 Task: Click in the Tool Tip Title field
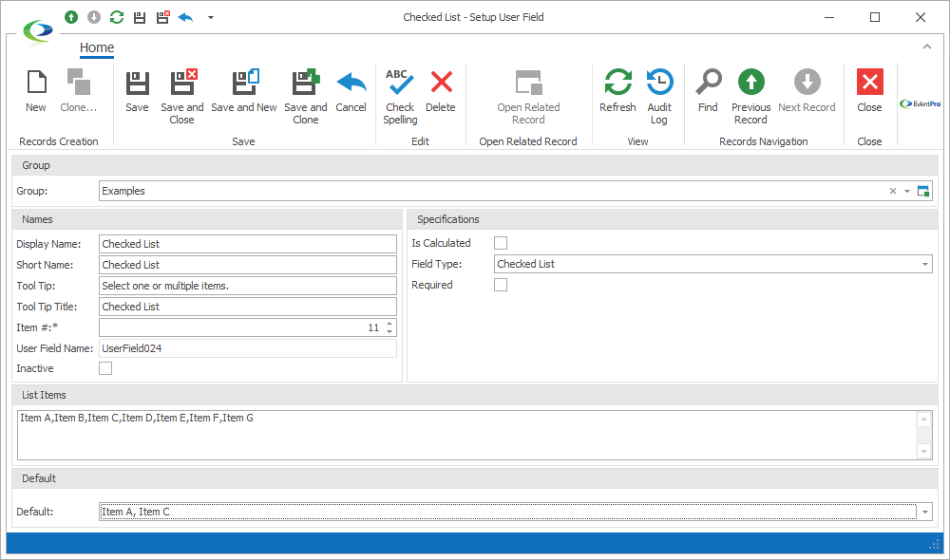point(248,307)
